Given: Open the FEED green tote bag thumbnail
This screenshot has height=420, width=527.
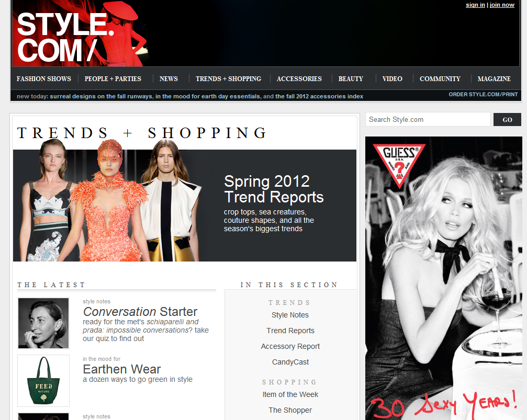Looking at the screenshot, I should click(x=43, y=381).
